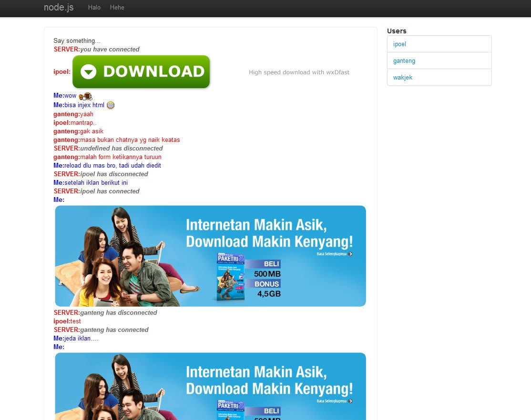Select user wakjek in Users list
Screen dimensions: 531x420
point(439,77)
